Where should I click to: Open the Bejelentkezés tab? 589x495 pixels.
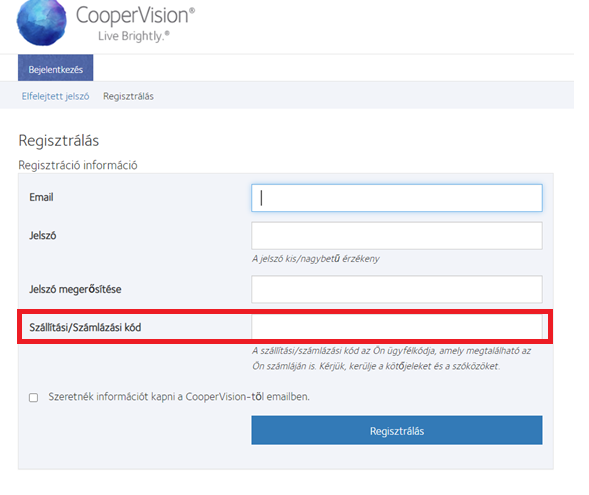pos(56,68)
